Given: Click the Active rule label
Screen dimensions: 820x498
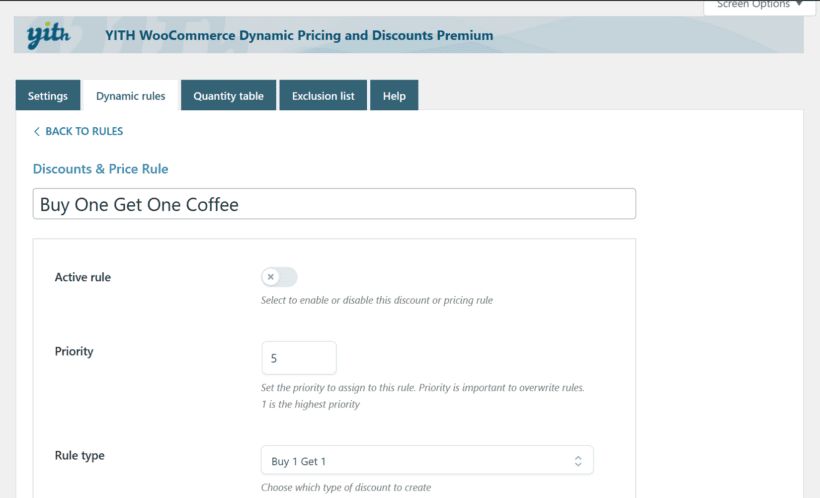Looking at the screenshot, I should (x=83, y=277).
